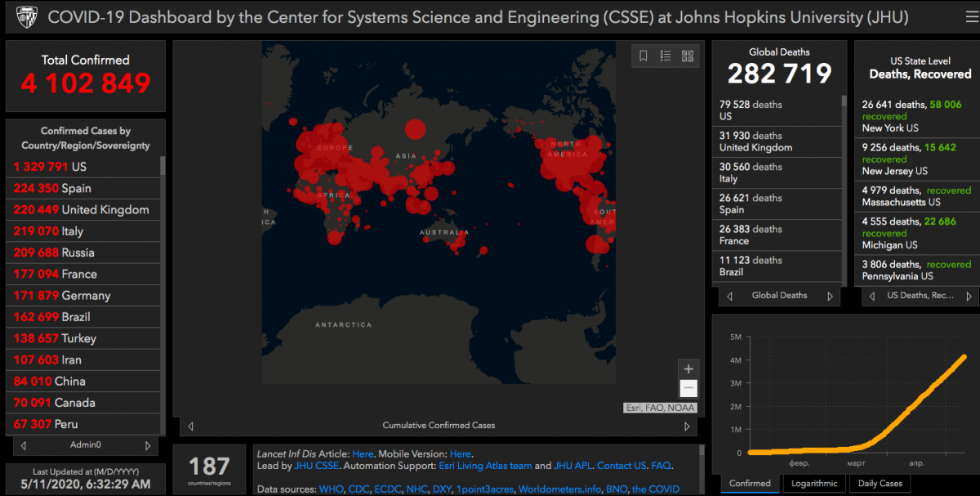Screen dimensions: 980x496
Task: Follow the JHU CSSE link
Action: [x=317, y=466]
